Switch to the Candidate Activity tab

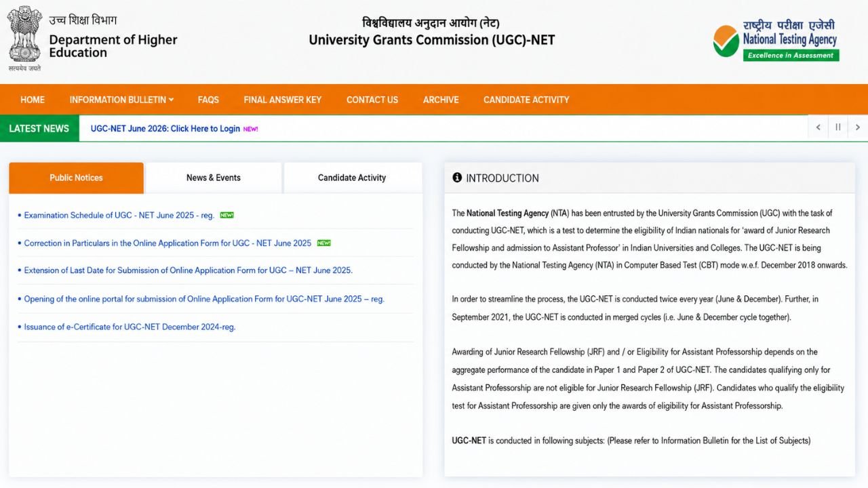click(x=352, y=178)
